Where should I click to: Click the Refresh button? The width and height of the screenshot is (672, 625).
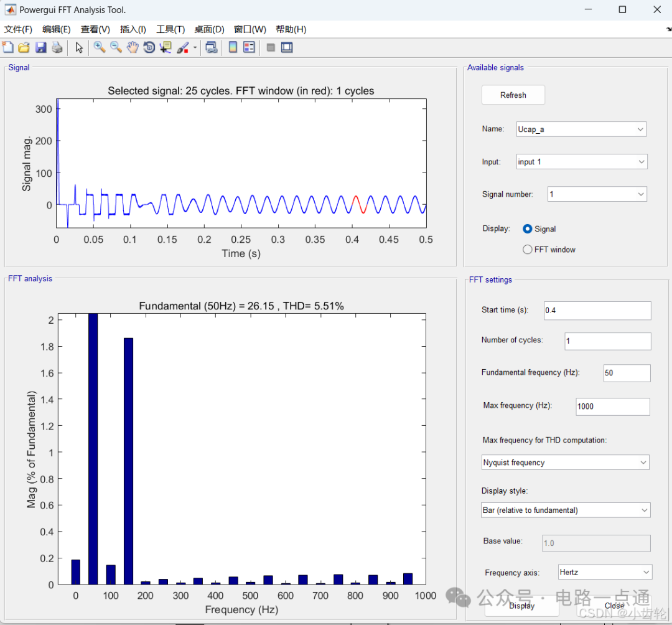coord(513,95)
